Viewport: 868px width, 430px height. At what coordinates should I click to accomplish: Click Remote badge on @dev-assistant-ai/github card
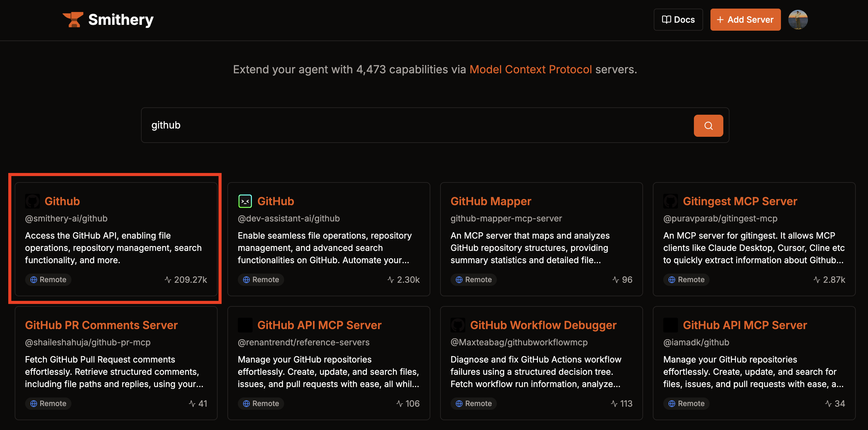click(261, 280)
